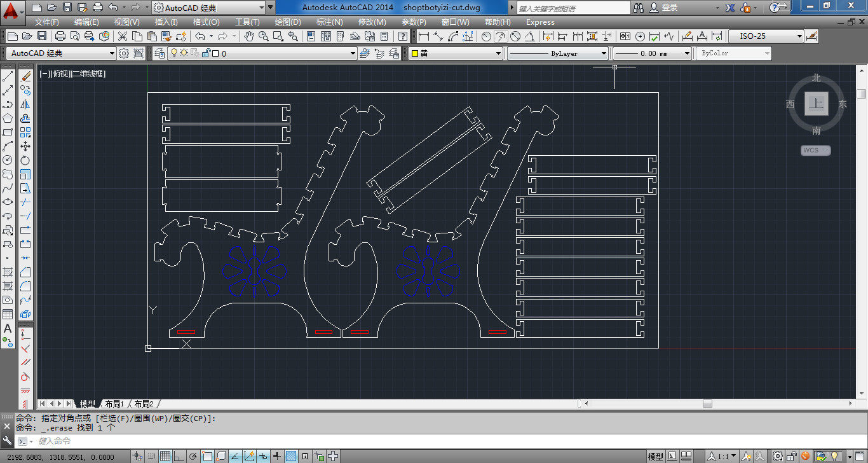Image resolution: width=868 pixels, height=463 pixels.
Task: Toggle Dynamic Input in status bar
Action: [x=263, y=456]
